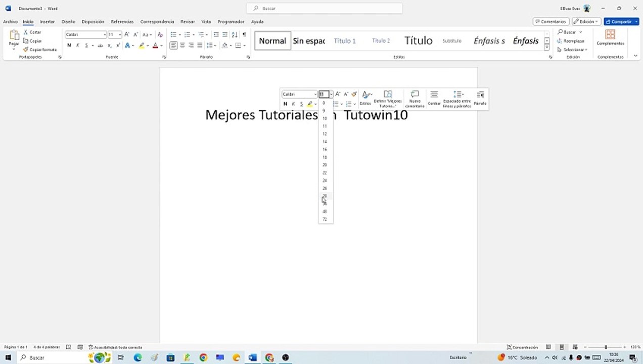This screenshot has height=364, width=643.
Task: Cut the selection with Cortar
Action: tap(32, 32)
